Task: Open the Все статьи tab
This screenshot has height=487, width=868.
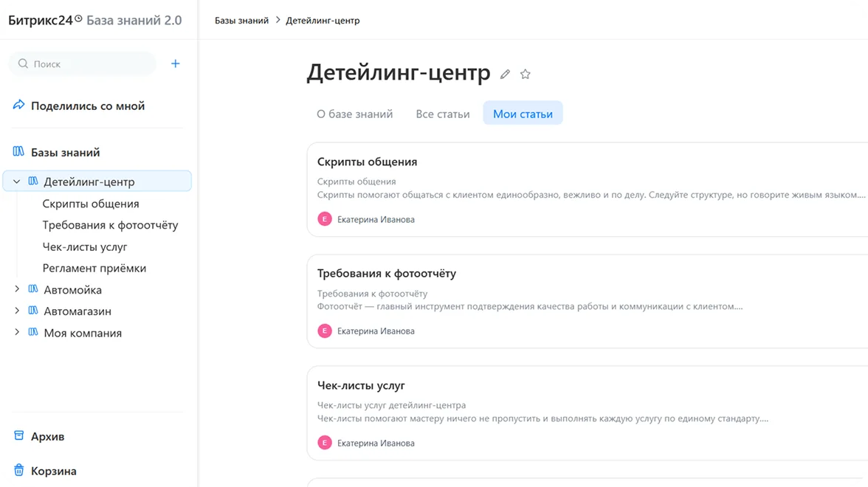Action: (x=443, y=114)
